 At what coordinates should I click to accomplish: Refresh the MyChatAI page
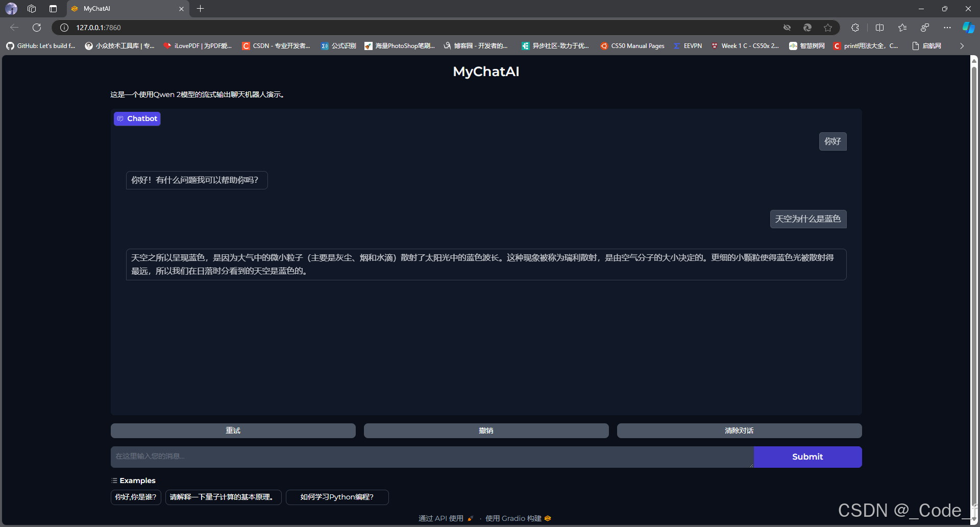pos(36,28)
